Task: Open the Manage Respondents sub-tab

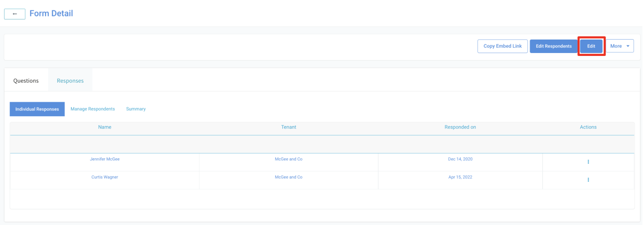Action: click(93, 109)
